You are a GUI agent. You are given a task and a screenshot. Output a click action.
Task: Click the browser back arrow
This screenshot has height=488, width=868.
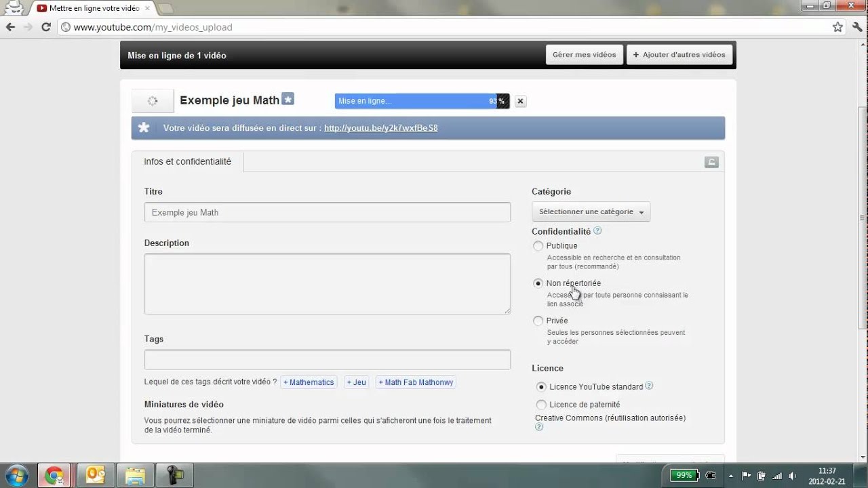pos(9,27)
